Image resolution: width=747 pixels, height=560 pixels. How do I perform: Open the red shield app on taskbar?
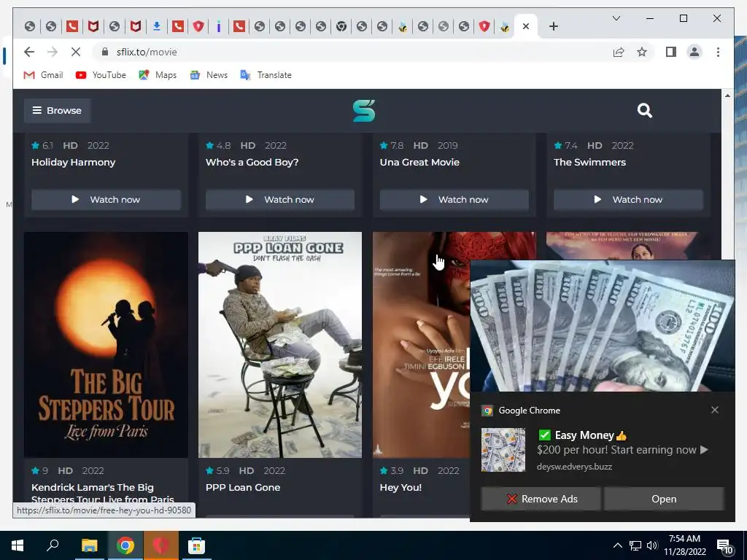tap(160, 545)
